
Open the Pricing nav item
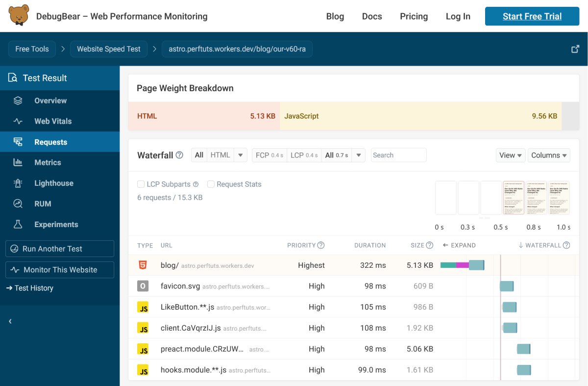point(414,16)
